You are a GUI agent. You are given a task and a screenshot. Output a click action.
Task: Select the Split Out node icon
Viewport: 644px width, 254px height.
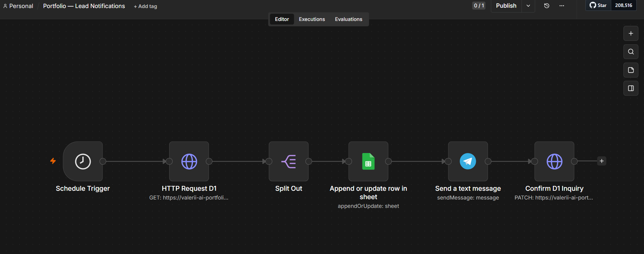(289, 161)
